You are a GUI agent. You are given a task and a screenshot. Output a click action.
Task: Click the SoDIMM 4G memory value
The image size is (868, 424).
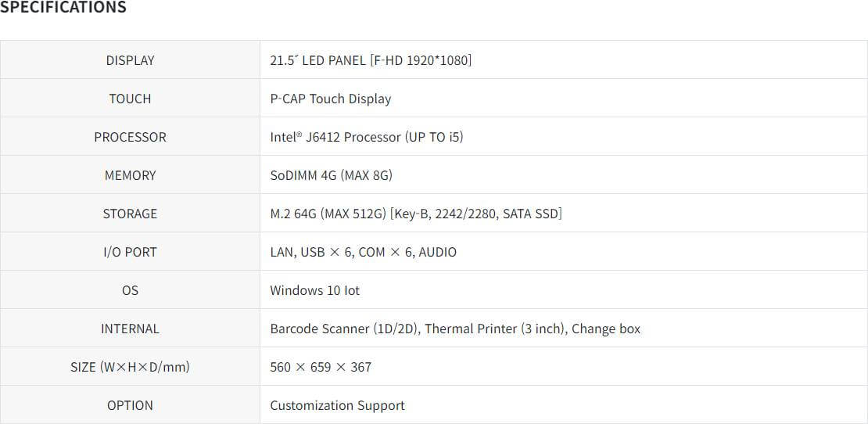coord(331,175)
